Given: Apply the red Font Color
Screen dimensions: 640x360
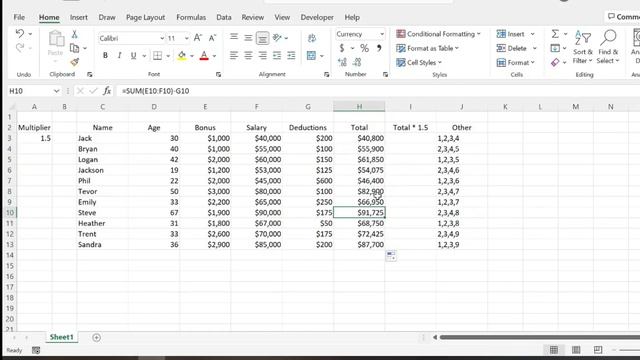Looking at the screenshot, I should coord(204,56).
